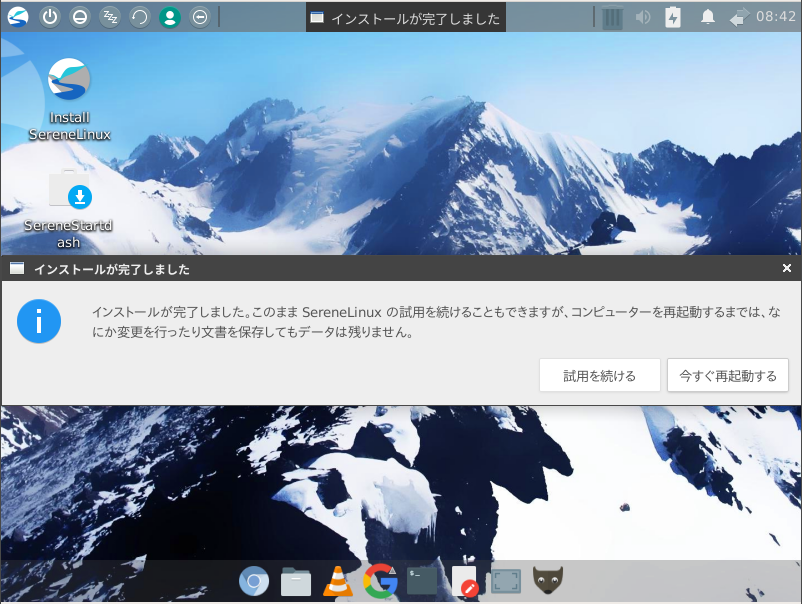Viewport: 802px width, 604px height.
Task: Launch the terminal from dock
Action: coord(422,581)
